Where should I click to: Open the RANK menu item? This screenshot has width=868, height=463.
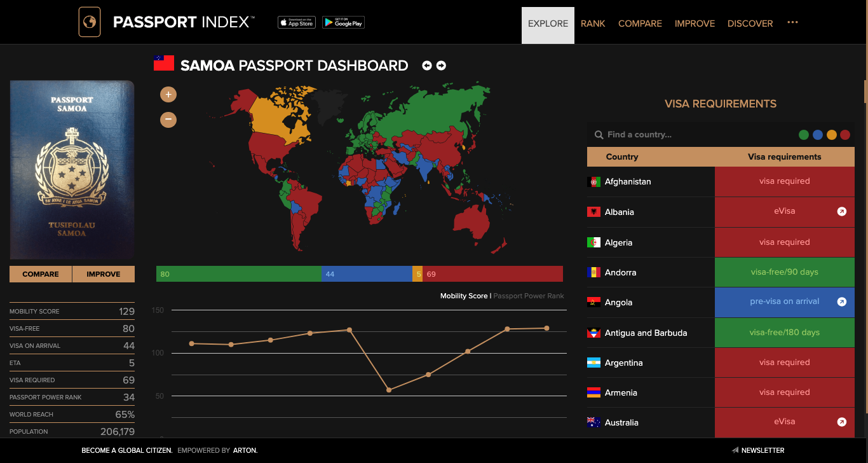[x=593, y=24]
